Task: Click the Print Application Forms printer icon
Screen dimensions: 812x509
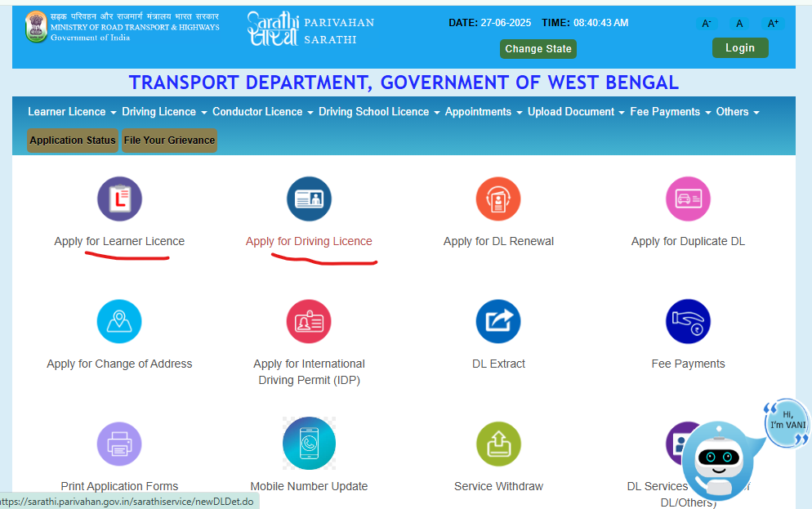Action: 119,444
